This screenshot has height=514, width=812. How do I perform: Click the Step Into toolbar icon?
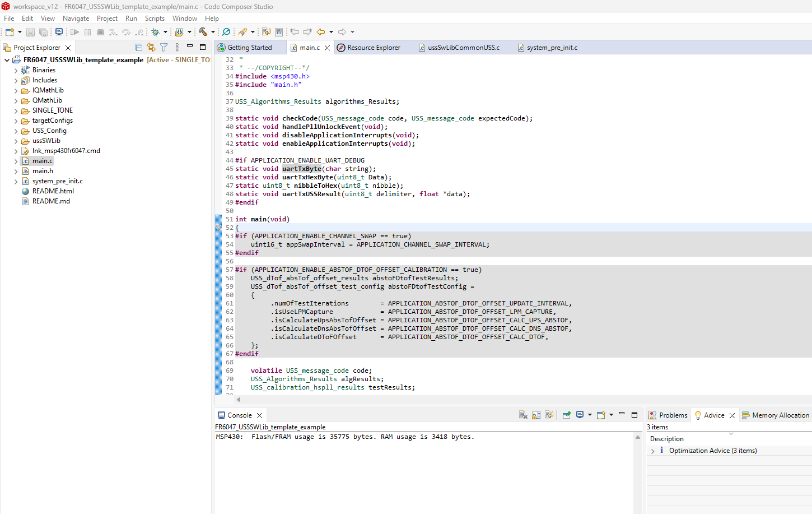click(113, 32)
